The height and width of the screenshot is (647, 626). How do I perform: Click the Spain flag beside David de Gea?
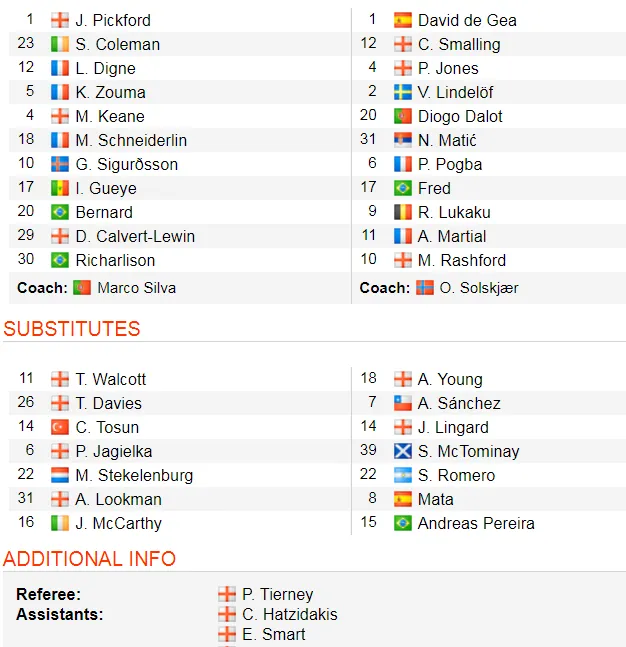(403, 20)
